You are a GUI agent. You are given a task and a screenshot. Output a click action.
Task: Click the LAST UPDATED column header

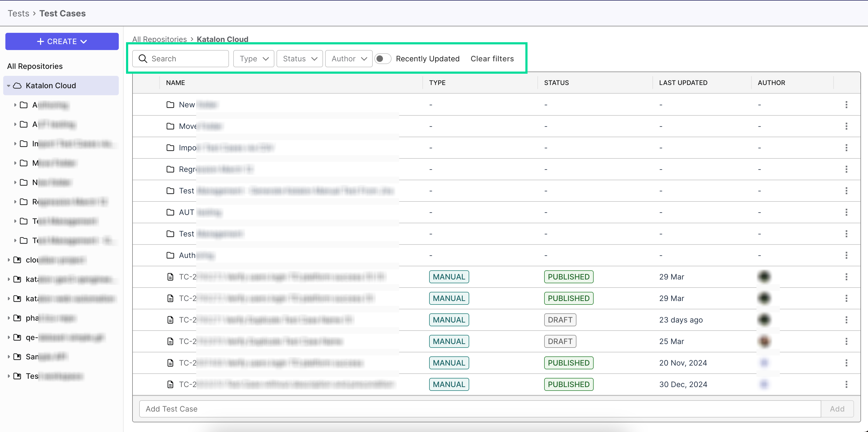click(x=683, y=83)
